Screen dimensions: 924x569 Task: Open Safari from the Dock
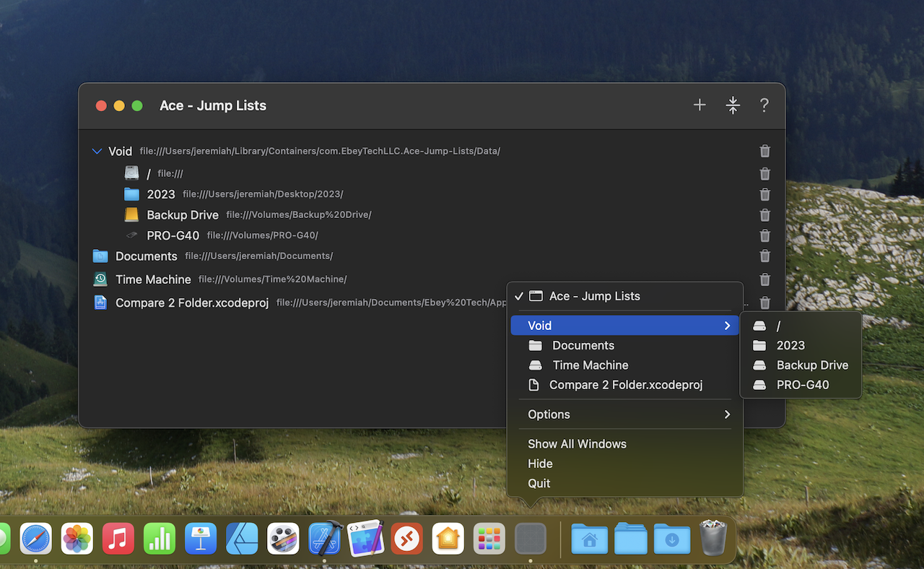[35, 539]
